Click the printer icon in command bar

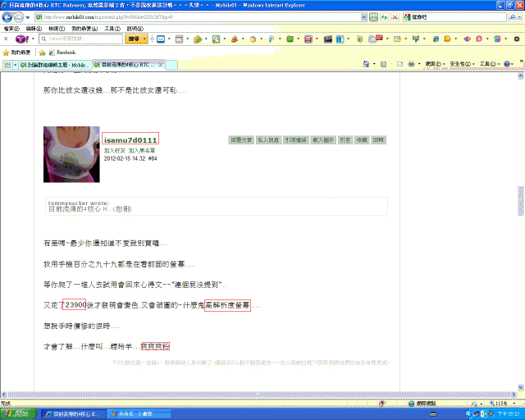click(411, 64)
